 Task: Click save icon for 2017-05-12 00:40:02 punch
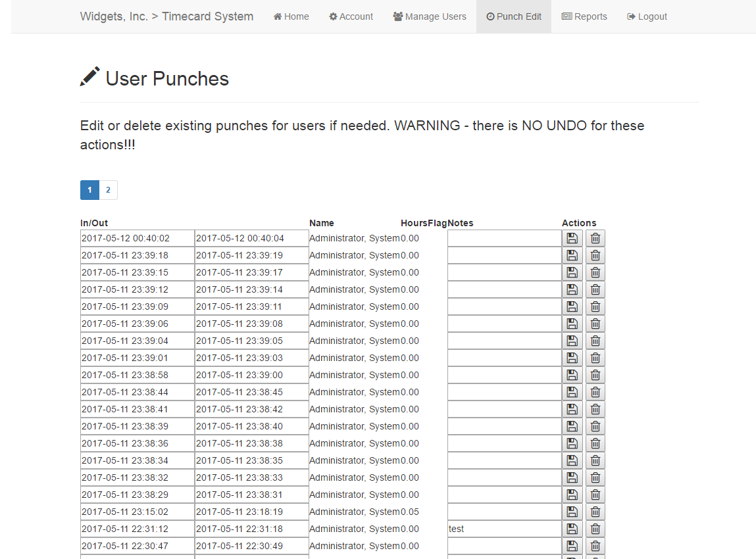(572, 238)
